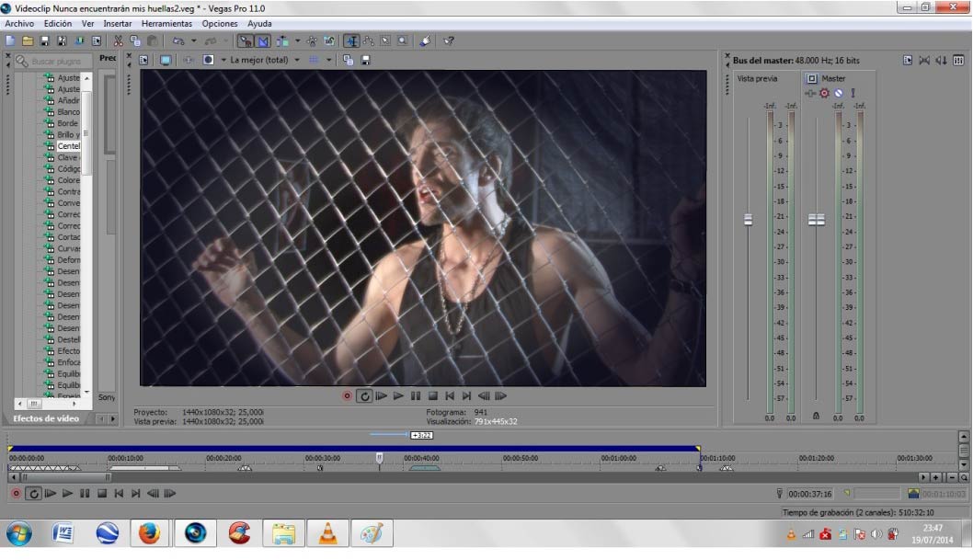Viewport: 973px width, 560px height.
Task: Toggle Lock Envelopes to Events button
Action: pyautogui.click(x=312, y=41)
